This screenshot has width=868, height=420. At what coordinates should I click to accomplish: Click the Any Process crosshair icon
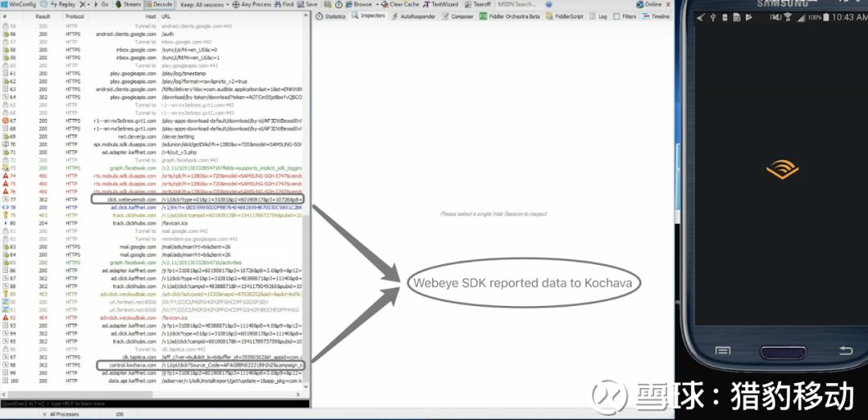(235, 4)
